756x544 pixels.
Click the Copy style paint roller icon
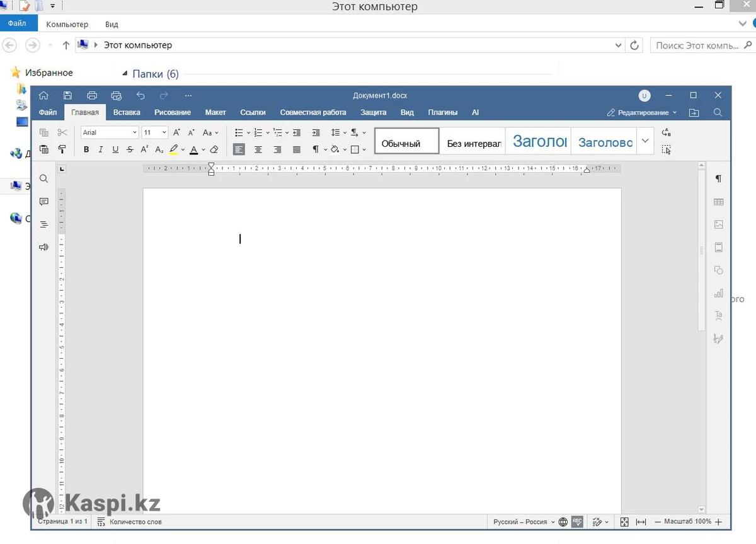(x=62, y=149)
